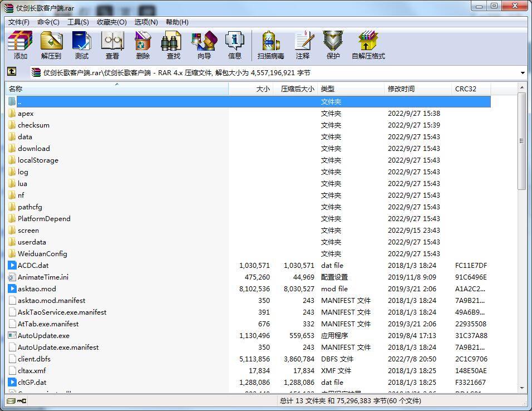The image size is (532, 411).
Task: Click the scrollbar up arrow
Action: tap(522, 87)
